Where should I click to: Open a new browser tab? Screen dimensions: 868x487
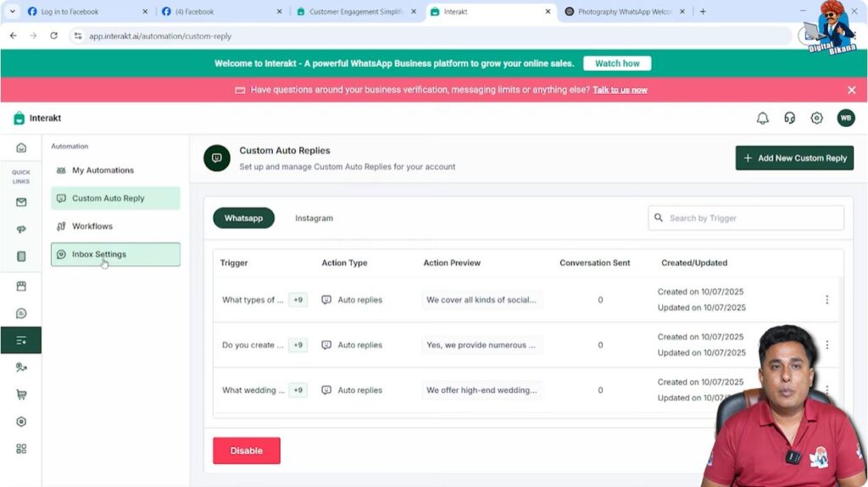tap(703, 12)
